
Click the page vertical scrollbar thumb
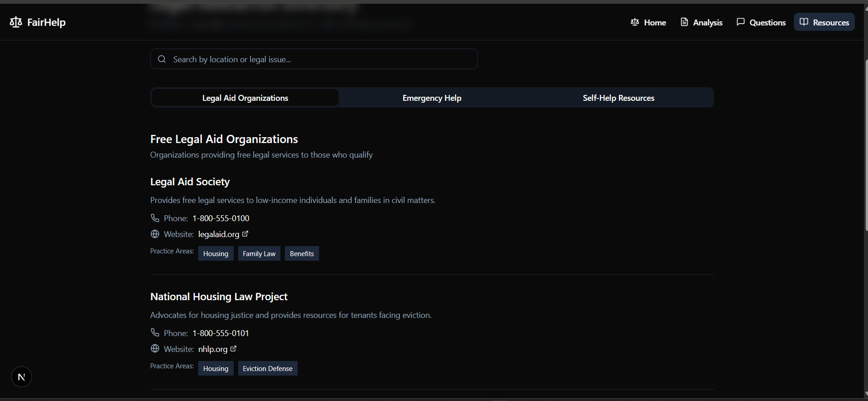866,145
